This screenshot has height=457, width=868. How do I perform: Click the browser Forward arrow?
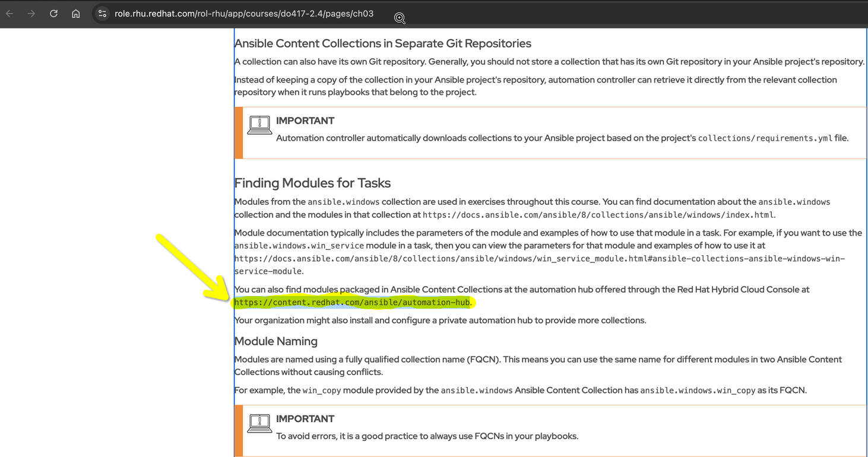pos(31,14)
